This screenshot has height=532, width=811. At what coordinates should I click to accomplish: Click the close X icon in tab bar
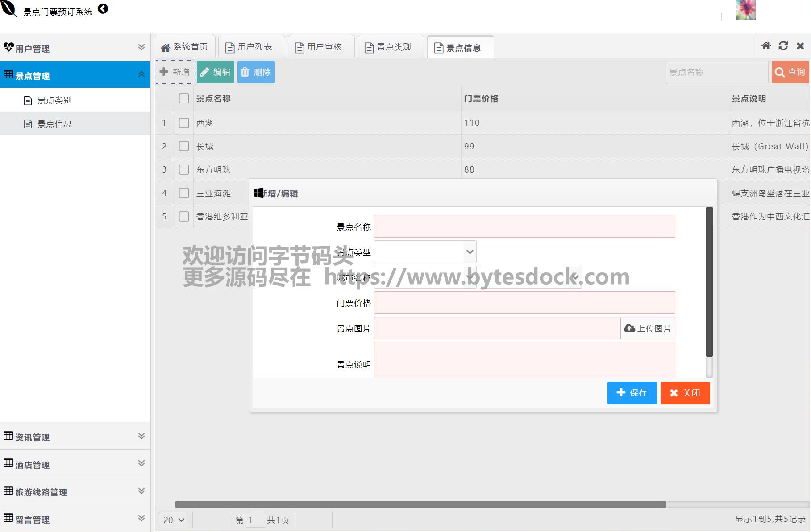[x=800, y=46]
